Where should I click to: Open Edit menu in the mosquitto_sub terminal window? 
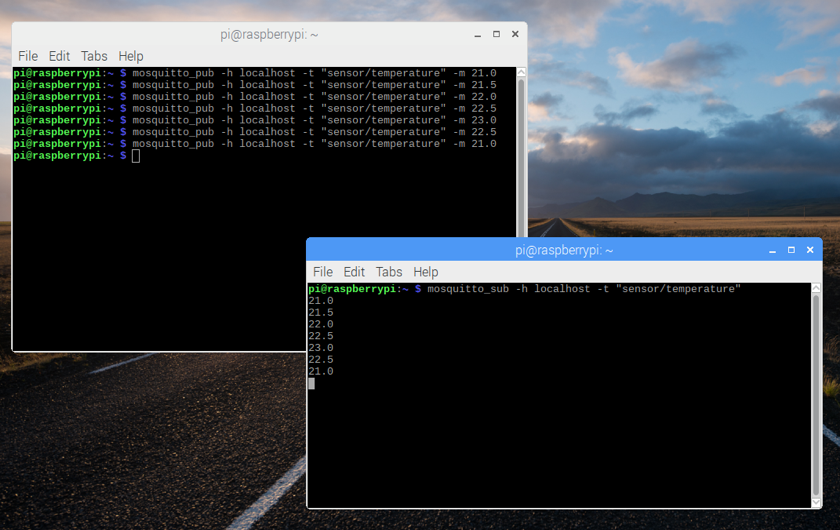(354, 272)
